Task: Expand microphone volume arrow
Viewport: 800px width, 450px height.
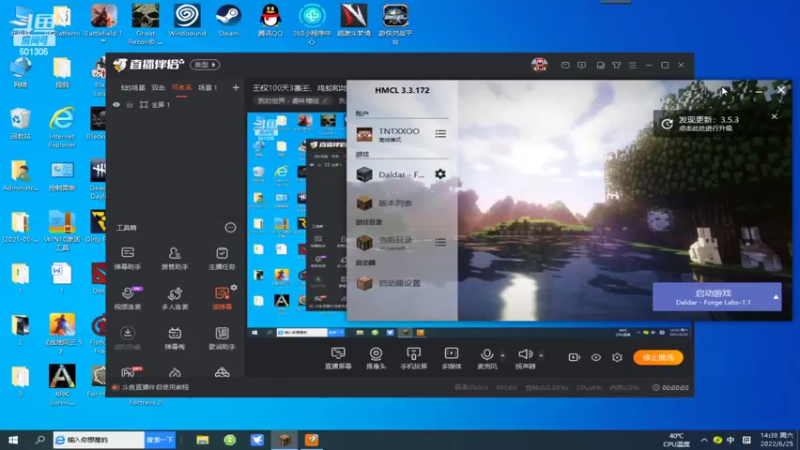Action: click(x=503, y=356)
